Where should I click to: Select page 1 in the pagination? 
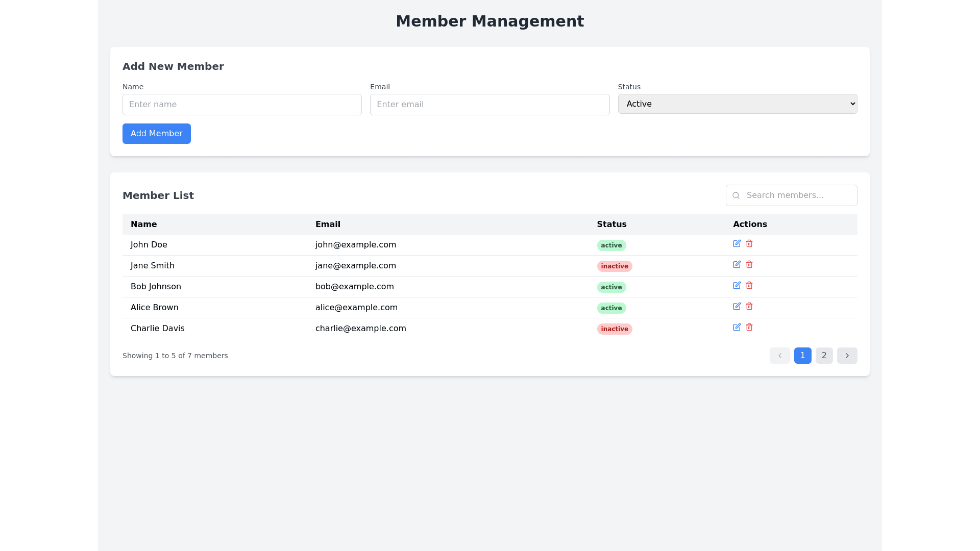(802, 356)
